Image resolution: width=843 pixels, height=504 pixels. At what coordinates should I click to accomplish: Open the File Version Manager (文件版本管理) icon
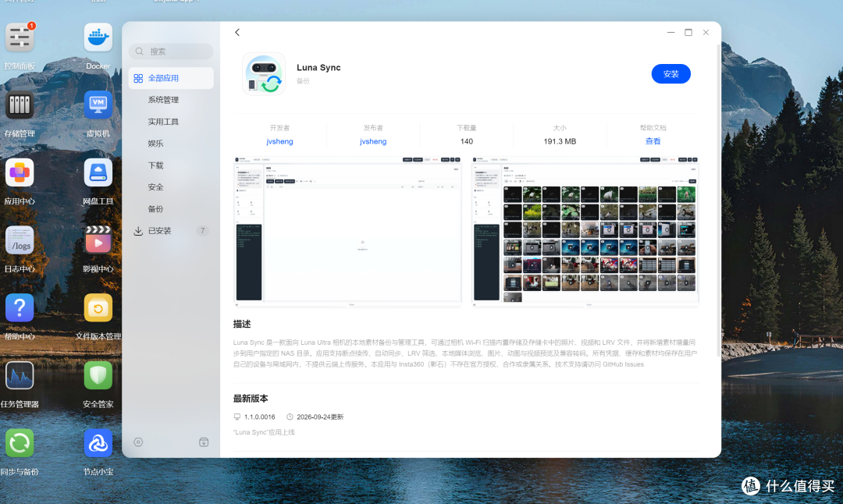pyautogui.click(x=98, y=308)
